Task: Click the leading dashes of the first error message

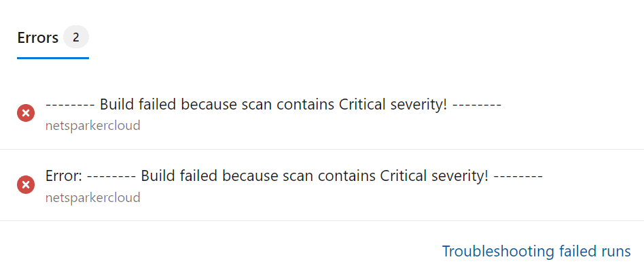Action: tap(70, 105)
